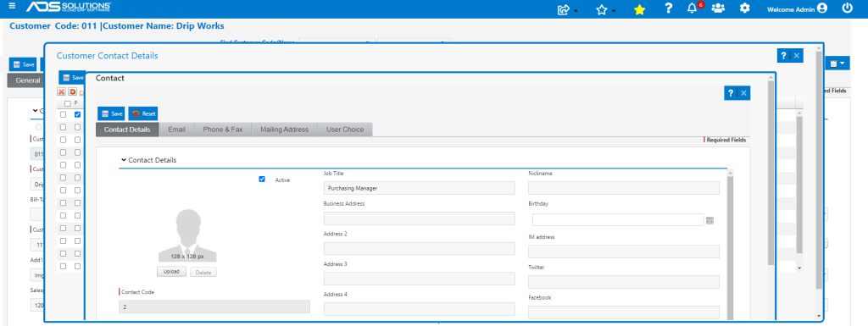Screen dimensions: 868x326
Task: Click the Contact Code field
Action: (x=214, y=307)
